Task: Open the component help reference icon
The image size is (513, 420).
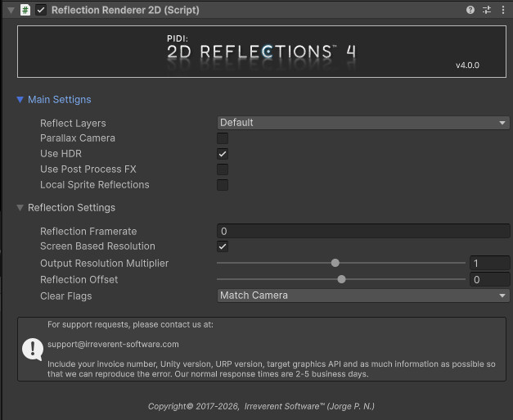Action: click(x=470, y=10)
